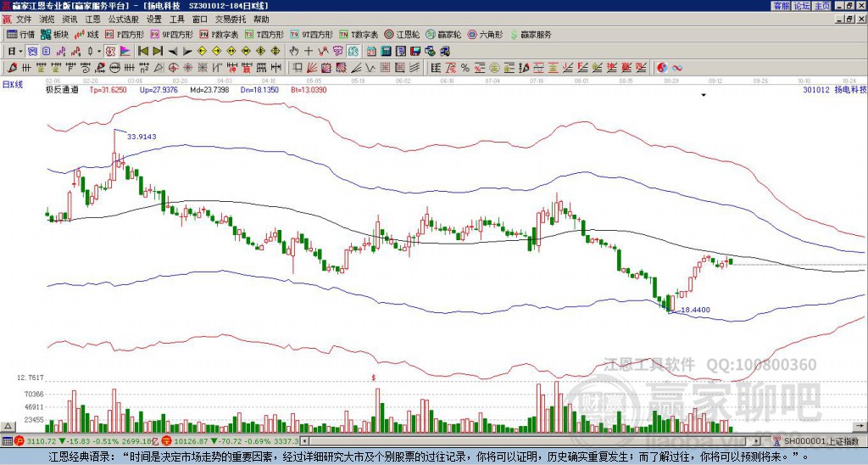The height and width of the screenshot is (465, 868).
Task: Select the yellow diamond four-way arrows icon
Action: tap(275, 52)
